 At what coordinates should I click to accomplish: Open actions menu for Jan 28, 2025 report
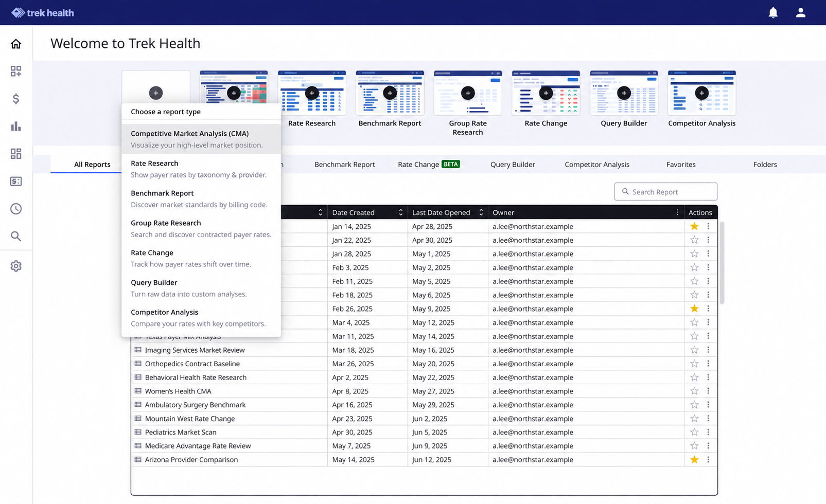click(x=708, y=254)
